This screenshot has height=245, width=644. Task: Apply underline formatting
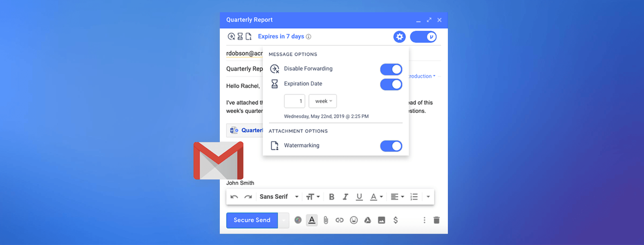pos(359,197)
